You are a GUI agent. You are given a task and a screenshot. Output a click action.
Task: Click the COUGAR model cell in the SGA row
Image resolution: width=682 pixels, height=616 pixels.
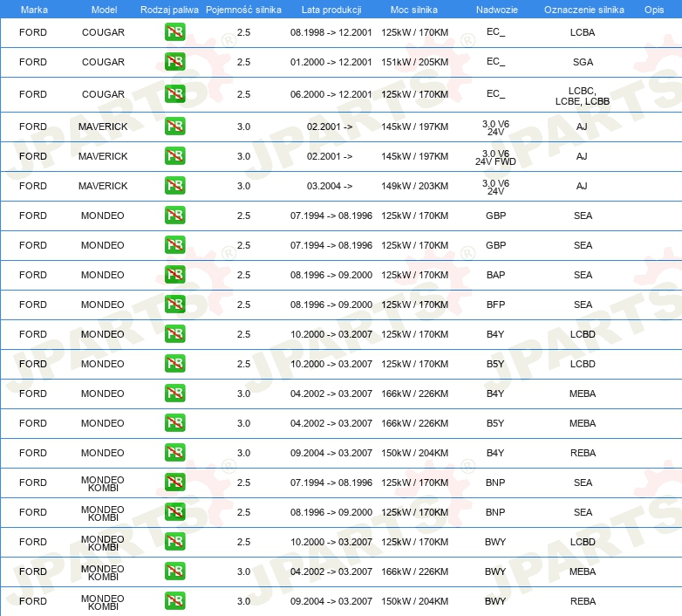(x=103, y=62)
